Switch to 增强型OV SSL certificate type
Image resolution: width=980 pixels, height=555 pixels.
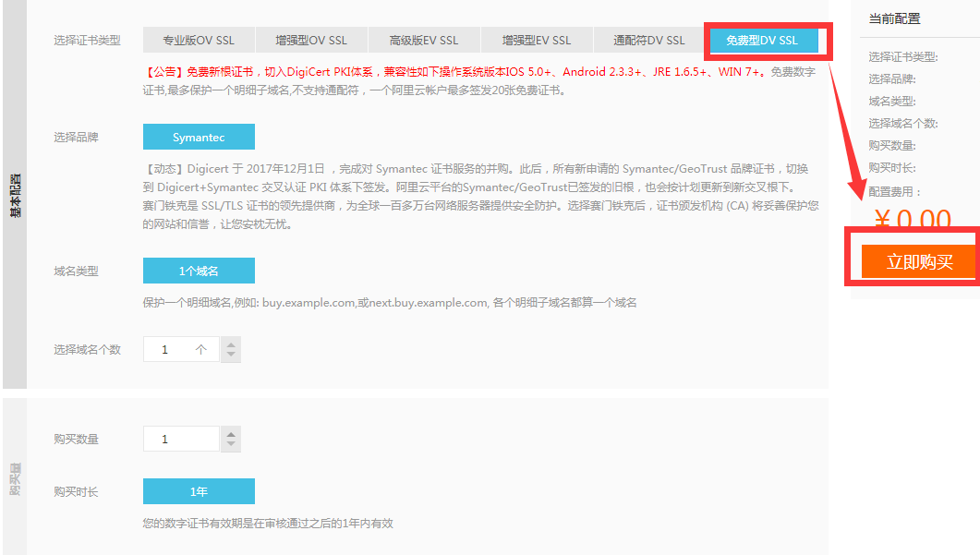click(311, 41)
